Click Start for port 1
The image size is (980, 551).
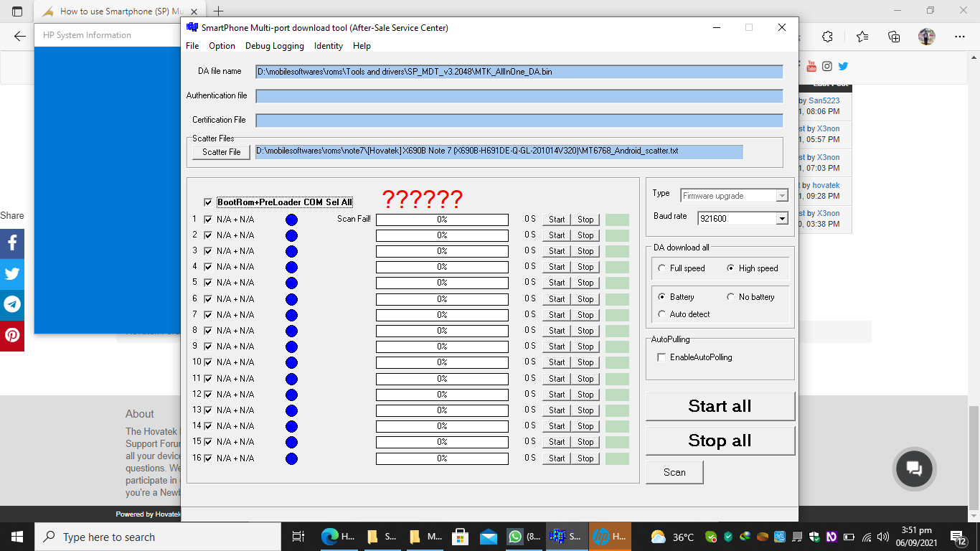point(557,220)
